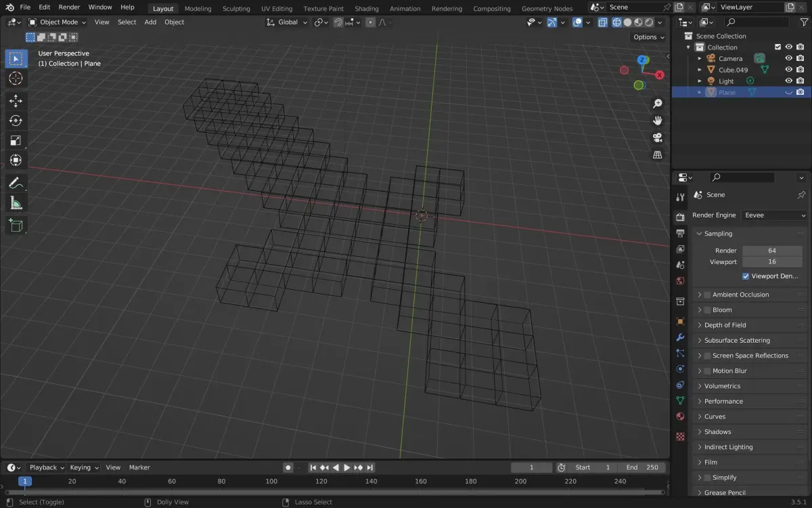Select the Select Box tool
The width and height of the screenshot is (812, 508).
pos(16,58)
